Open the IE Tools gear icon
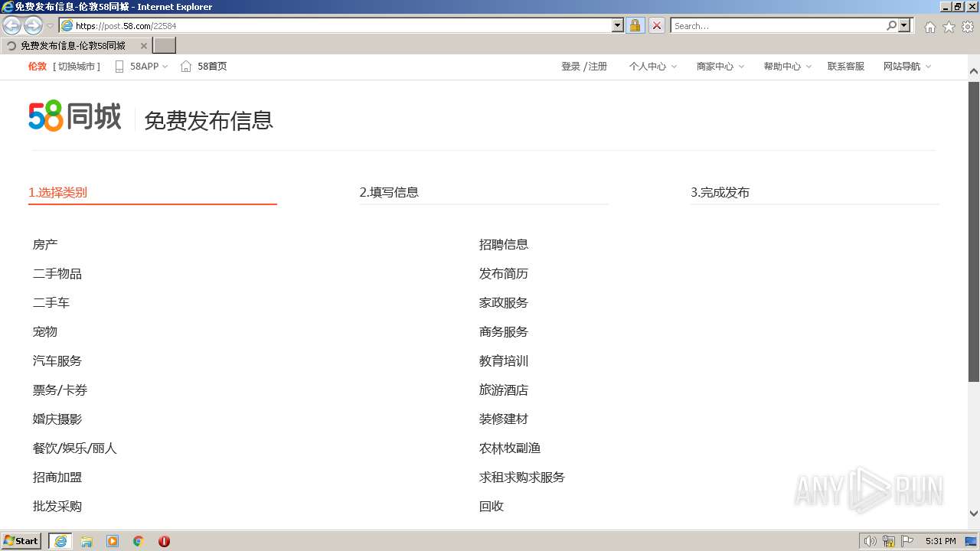 968,27
